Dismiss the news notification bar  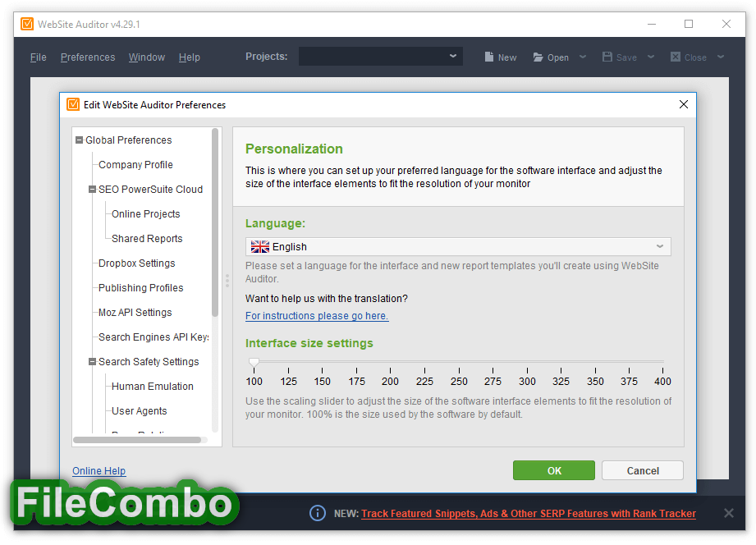[x=729, y=513]
